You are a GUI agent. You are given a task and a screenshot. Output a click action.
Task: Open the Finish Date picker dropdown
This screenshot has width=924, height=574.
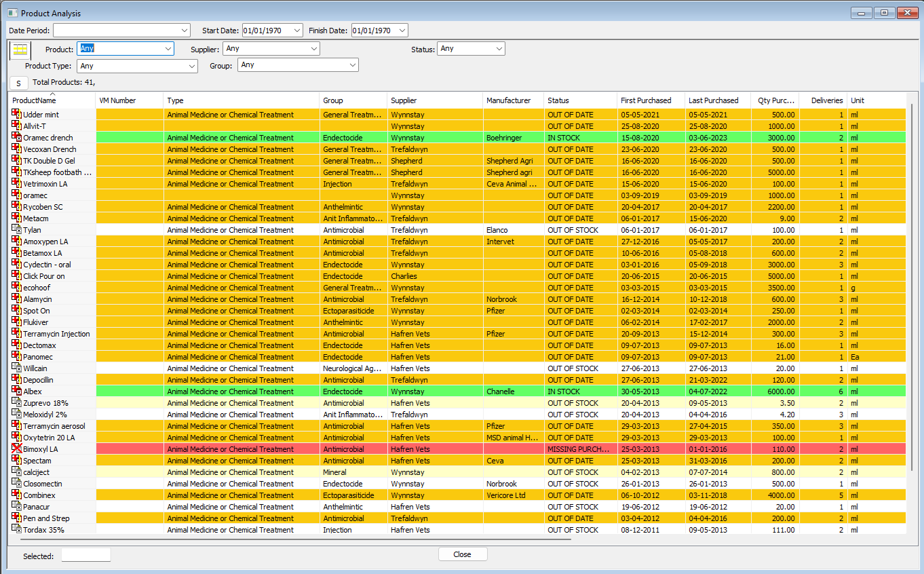[x=402, y=31]
